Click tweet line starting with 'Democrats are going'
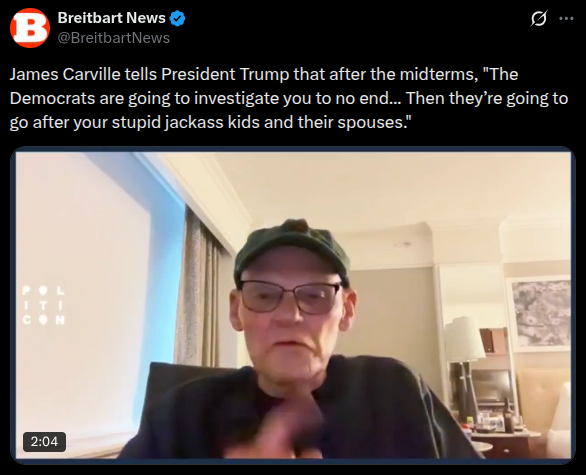This screenshot has height=475, width=586. 289,98
